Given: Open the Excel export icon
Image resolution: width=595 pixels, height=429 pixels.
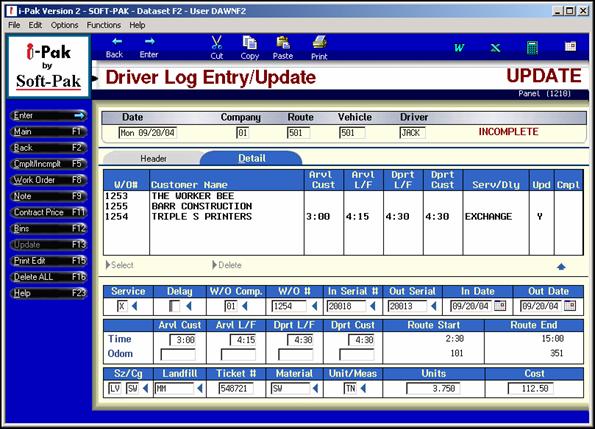Looking at the screenshot, I should click(495, 48).
